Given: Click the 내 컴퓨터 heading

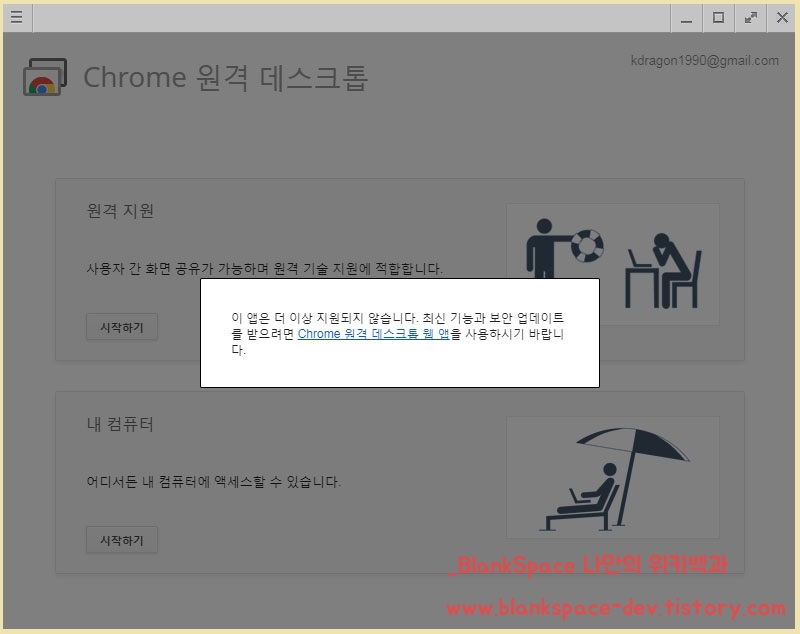Looking at the screenshot, I should (x=120, y=424).
